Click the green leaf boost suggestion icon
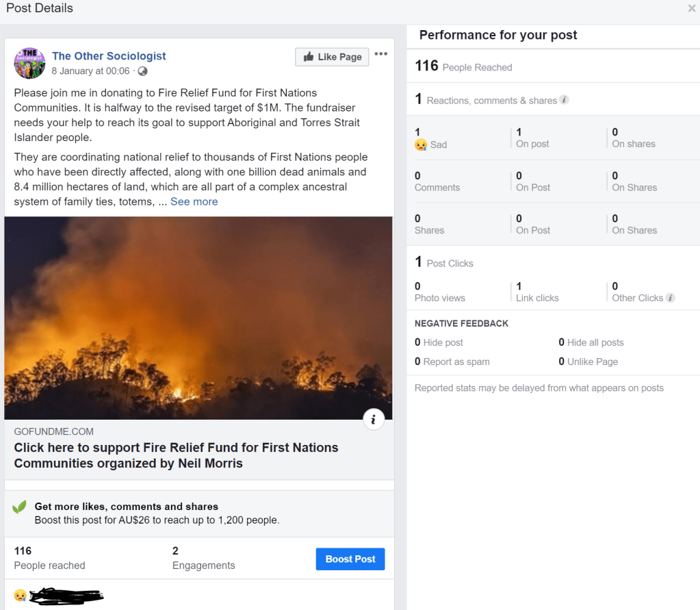The image size is (700, 610). click(x=20, y=507)
